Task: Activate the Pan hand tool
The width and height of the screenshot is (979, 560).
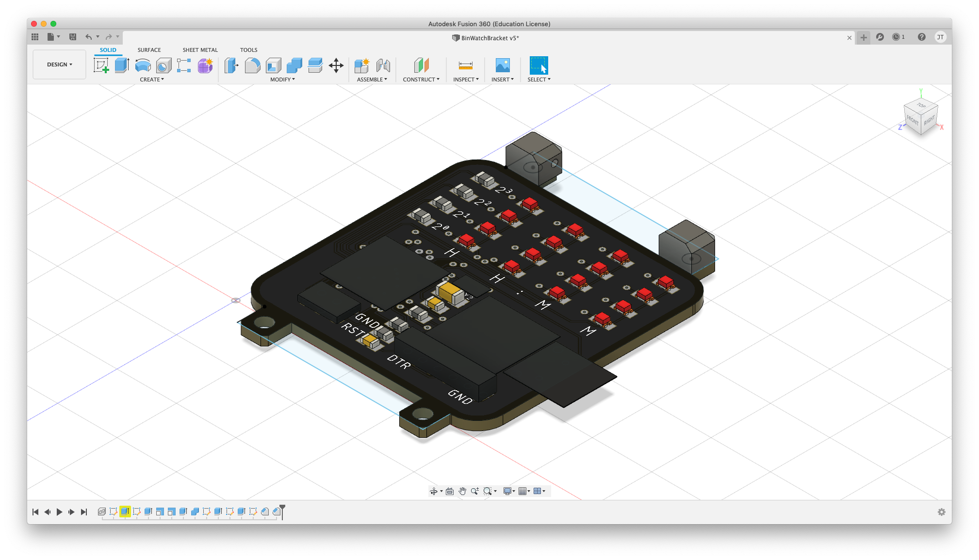Action: [462, 491]
